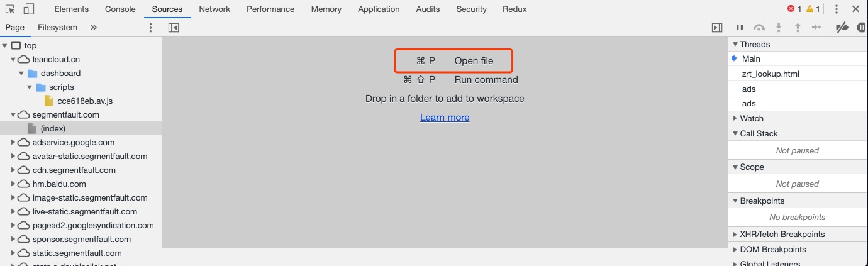Toggle the device toolbar icon

[29, 9]
